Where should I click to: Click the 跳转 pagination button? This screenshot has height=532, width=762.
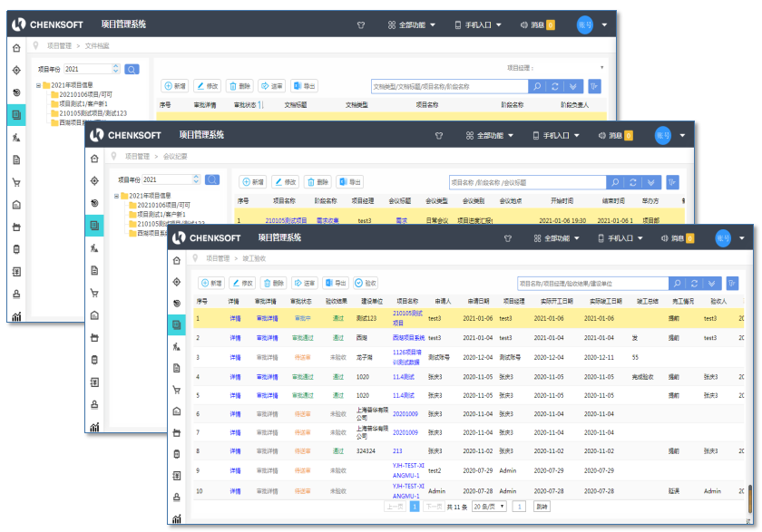pyautogui.click(x=542, y=507)
